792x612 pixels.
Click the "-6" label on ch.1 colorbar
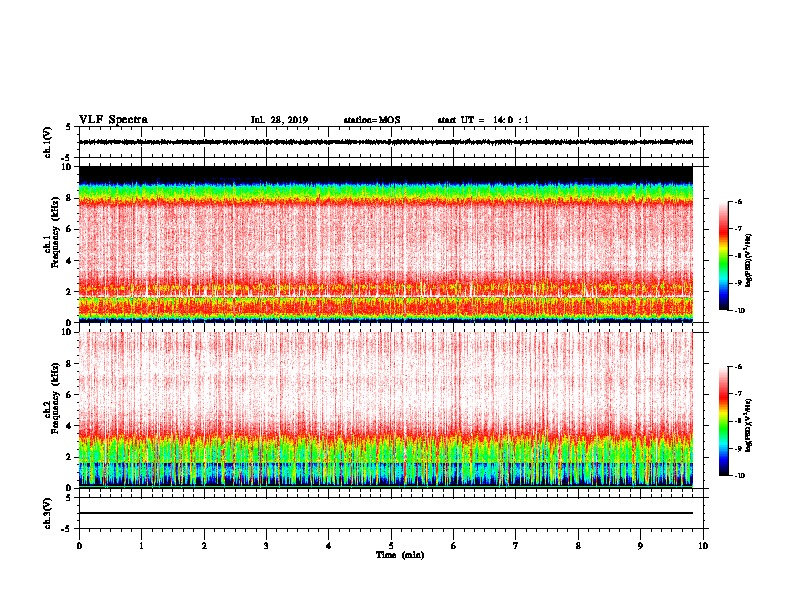point(738,202)
